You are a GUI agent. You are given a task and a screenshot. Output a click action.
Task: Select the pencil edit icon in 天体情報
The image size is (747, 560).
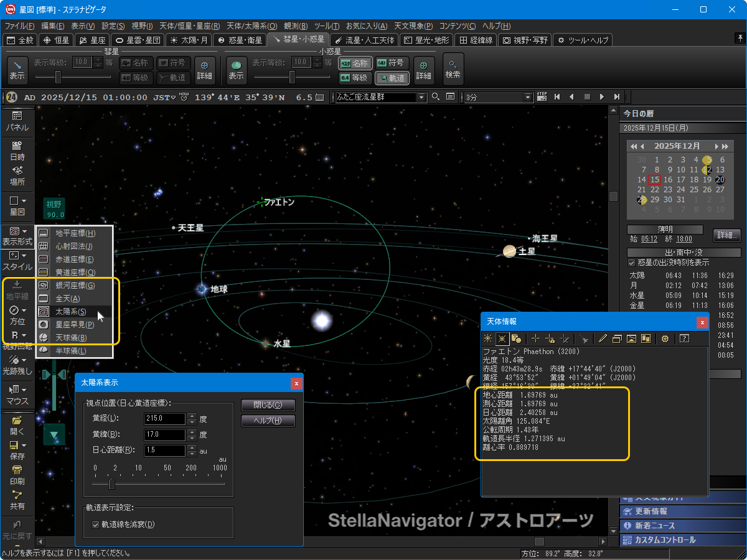(601, 338)
